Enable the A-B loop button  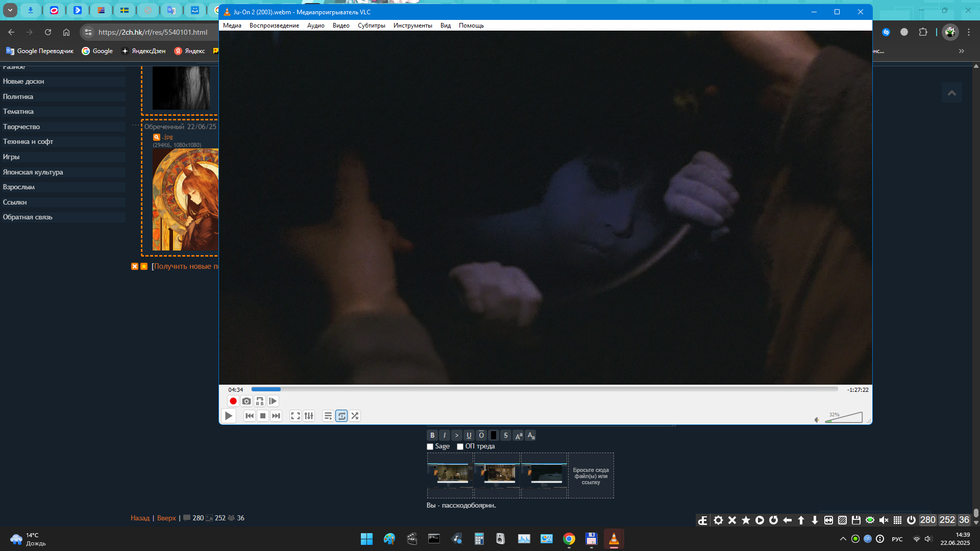[x=260, y=402]
